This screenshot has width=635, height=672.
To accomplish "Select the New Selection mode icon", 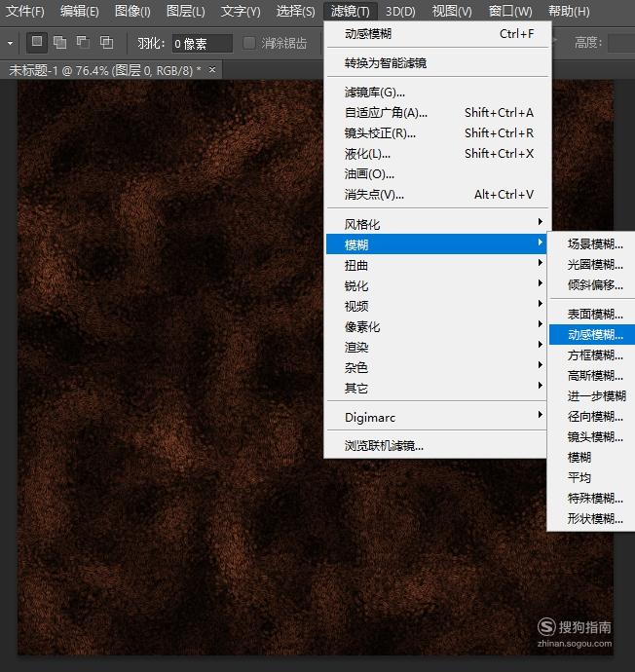I will [x=37, y=42].
